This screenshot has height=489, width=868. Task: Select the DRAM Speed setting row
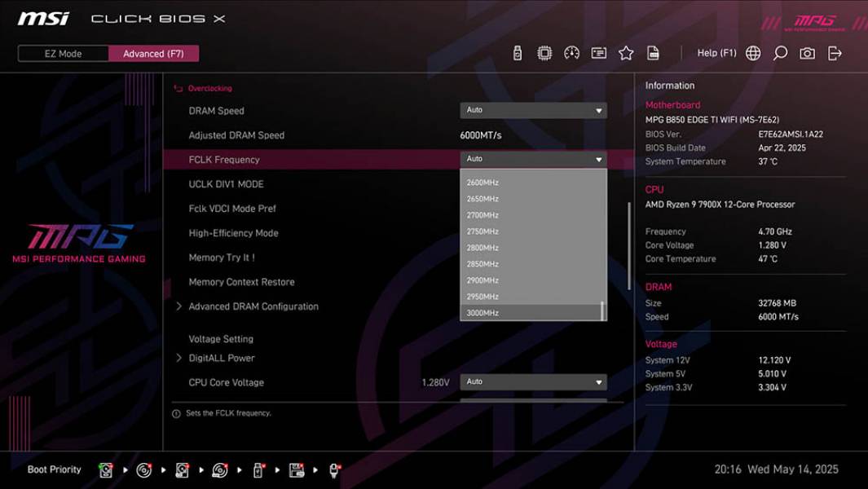(x=399, y=111)
